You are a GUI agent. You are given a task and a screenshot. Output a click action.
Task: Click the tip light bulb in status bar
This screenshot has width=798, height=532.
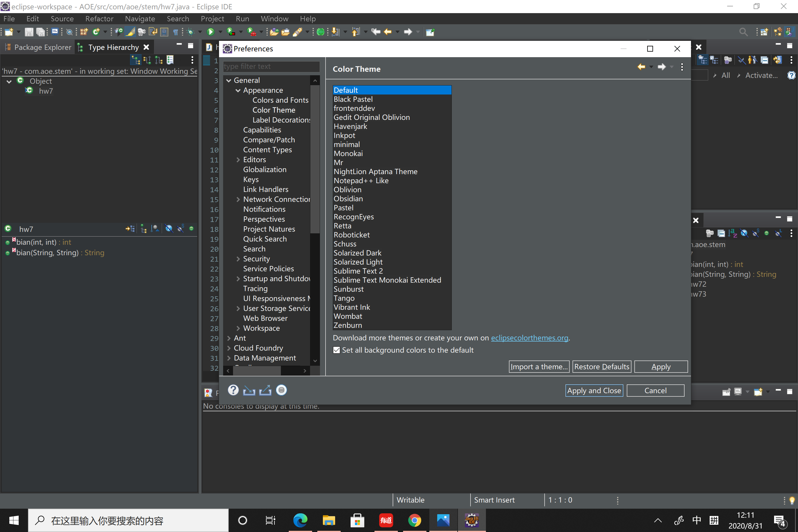pos(792,500)
